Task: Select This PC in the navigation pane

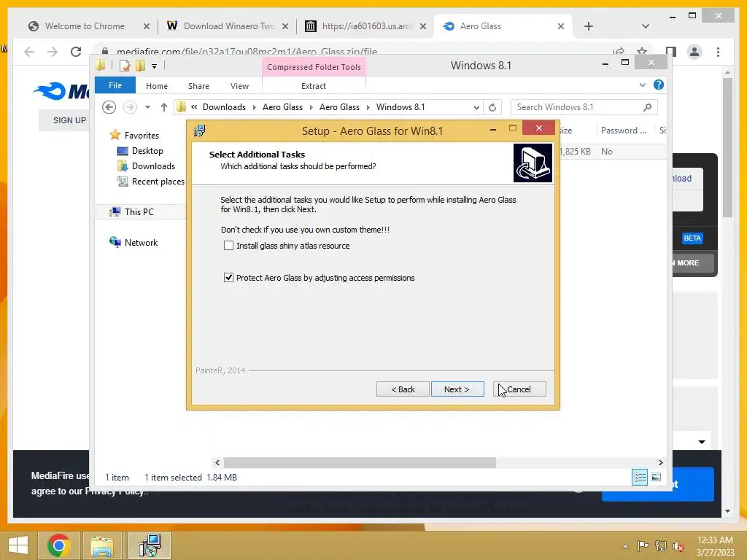Action: click(139, 212)
